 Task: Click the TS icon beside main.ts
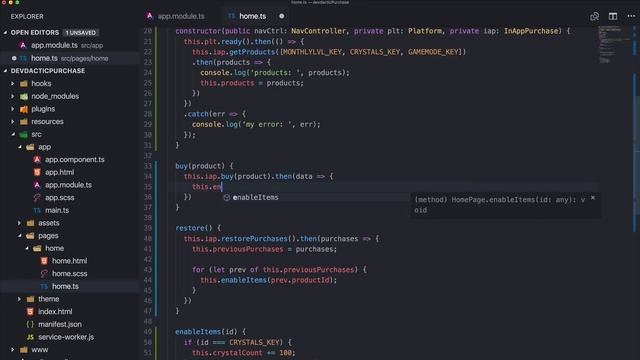pyautogui.click(x=37, y=210)
